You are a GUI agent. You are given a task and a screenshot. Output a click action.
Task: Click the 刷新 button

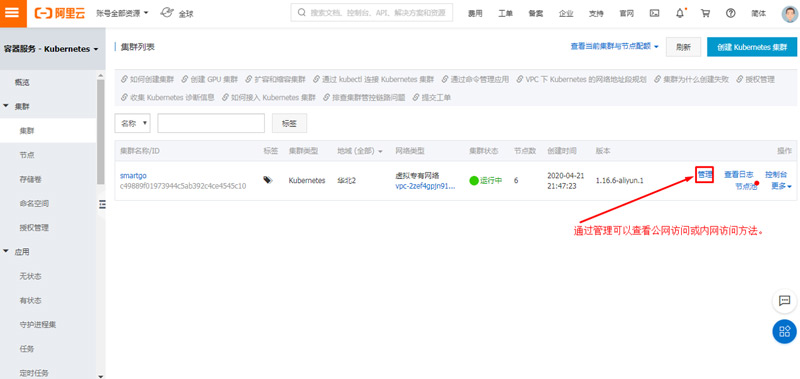pyautogui.click(x=684, y=47)
